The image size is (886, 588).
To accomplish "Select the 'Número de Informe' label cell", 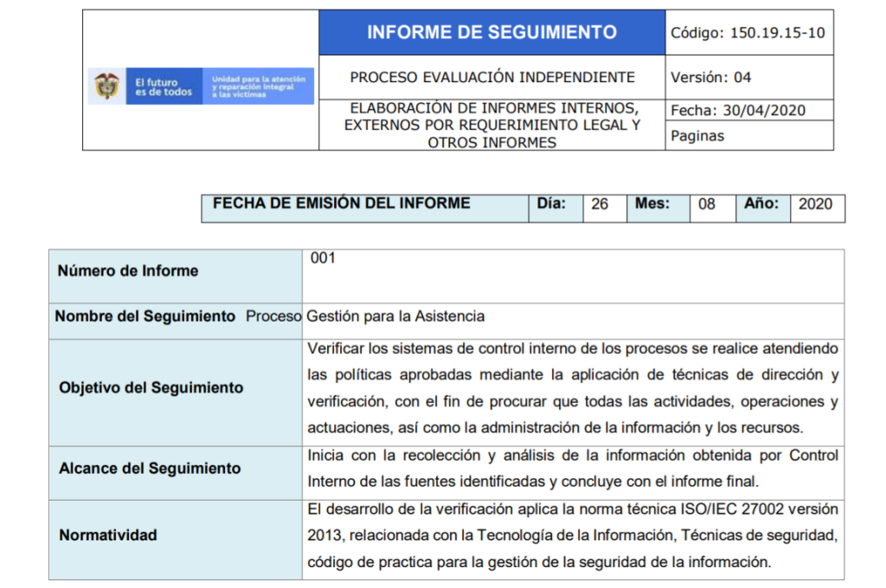I will 128,271.
